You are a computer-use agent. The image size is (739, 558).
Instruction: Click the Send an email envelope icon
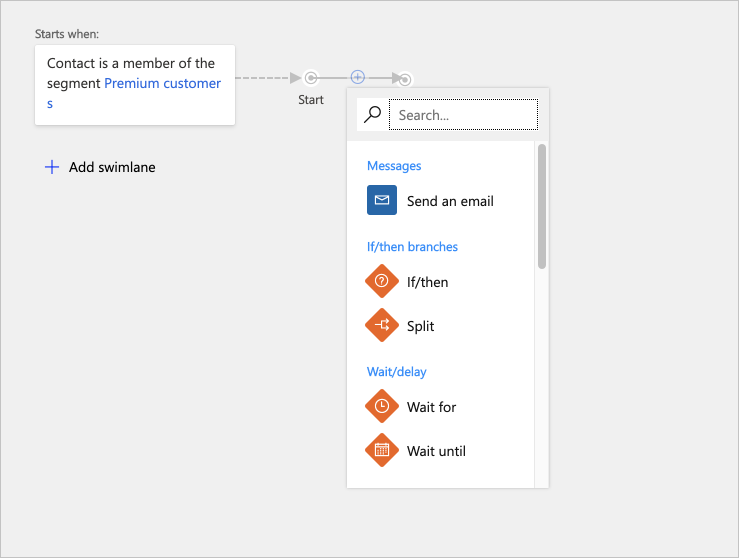click(382, 200)
